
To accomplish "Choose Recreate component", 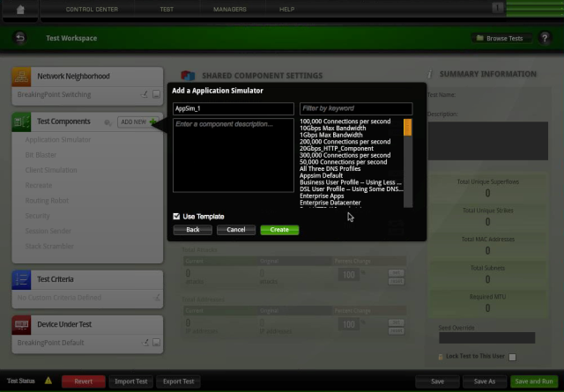I will point(39,186).
